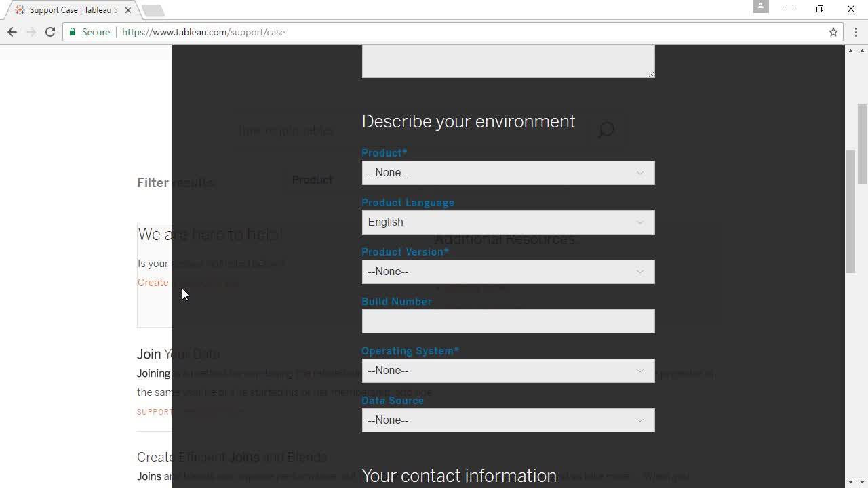Click the description text area
868x488 pixels.
coord(508,61)
